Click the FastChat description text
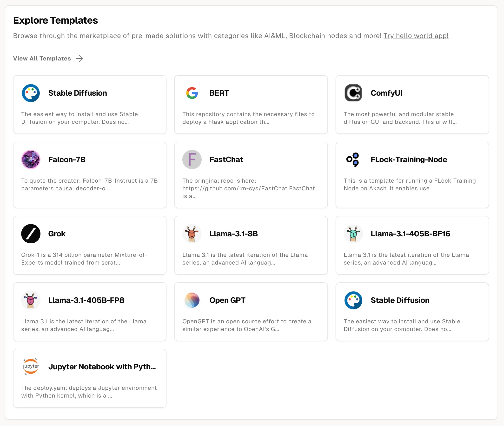This screenshot has height=426, width=504. (248, 188)
